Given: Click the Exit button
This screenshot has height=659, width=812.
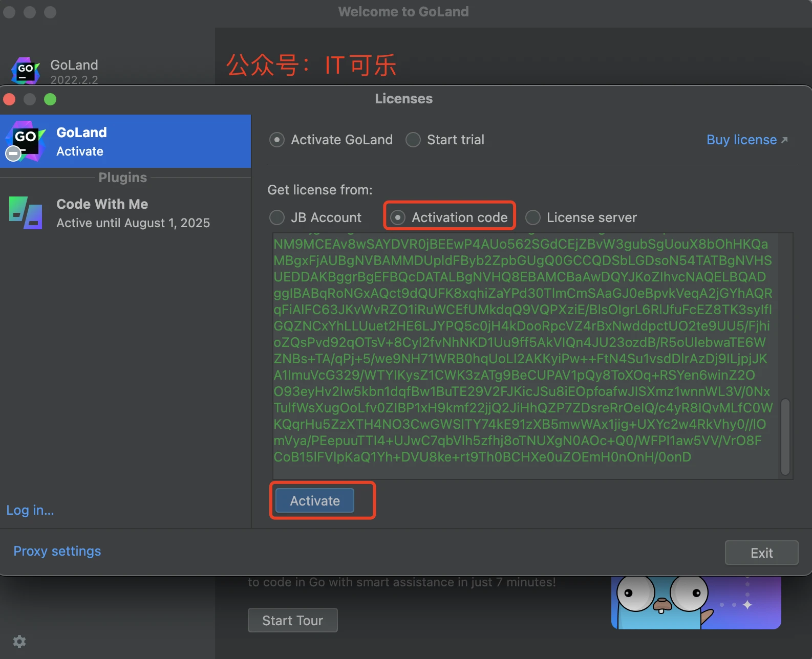Looking at the screenshot, I should 761,553.
